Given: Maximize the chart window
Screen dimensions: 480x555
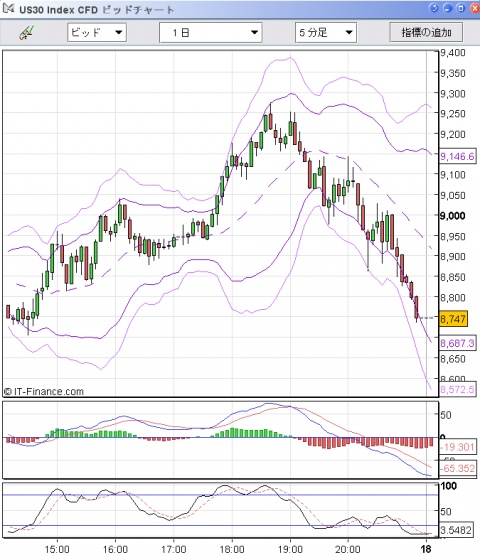Looking at the screenshot, I should pyautogui.click(x=461, y=8).
